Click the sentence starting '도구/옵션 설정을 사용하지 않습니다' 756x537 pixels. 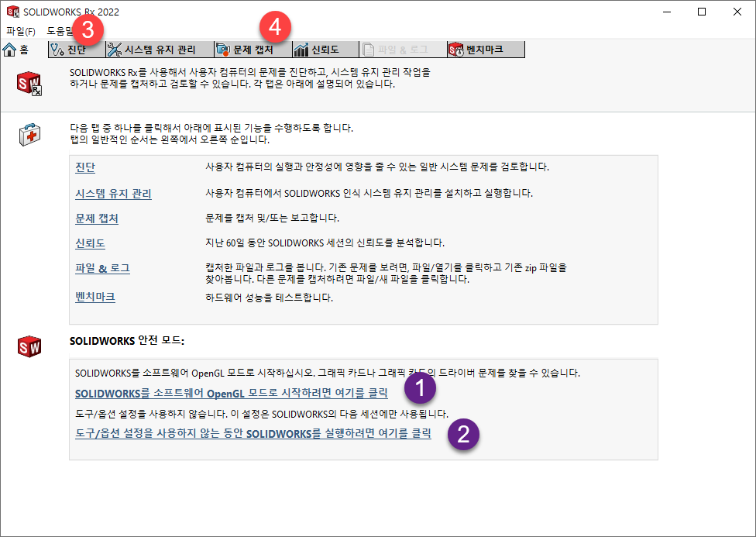(262, 414)
